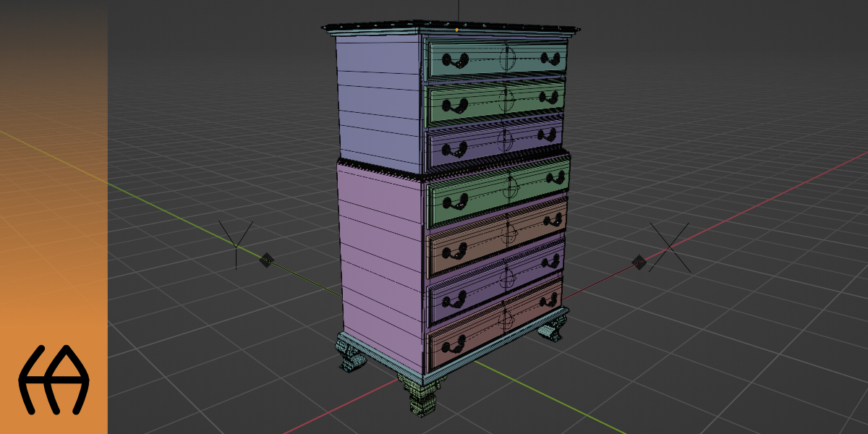The height and width of the screenshot is (434, 868).
Task: Click the logo in the orange sidebar
Action: coord(53,380)
